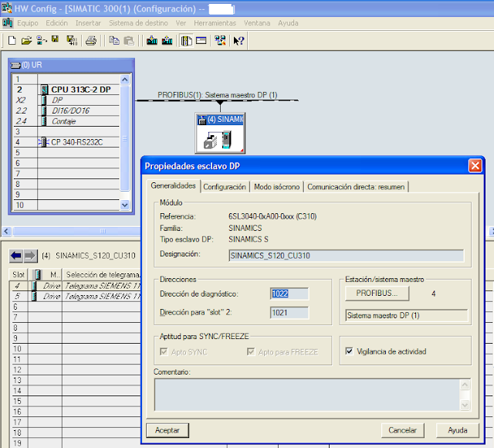Click the Aceptar button

(167, 430)
